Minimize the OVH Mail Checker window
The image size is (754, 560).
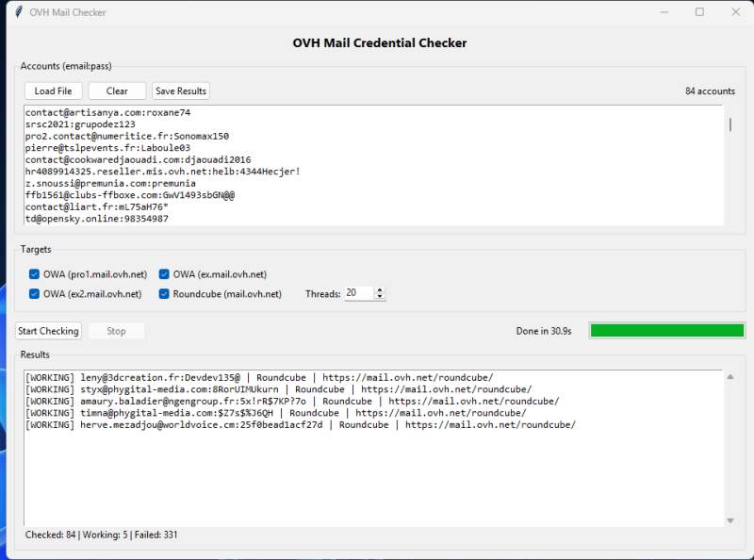[664, 12]
